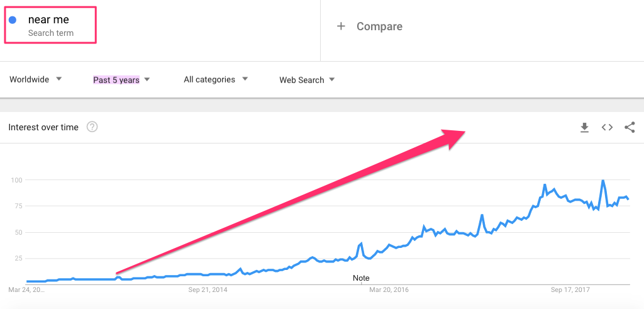Click the Interest over time heading

click(x=43, y=127)
